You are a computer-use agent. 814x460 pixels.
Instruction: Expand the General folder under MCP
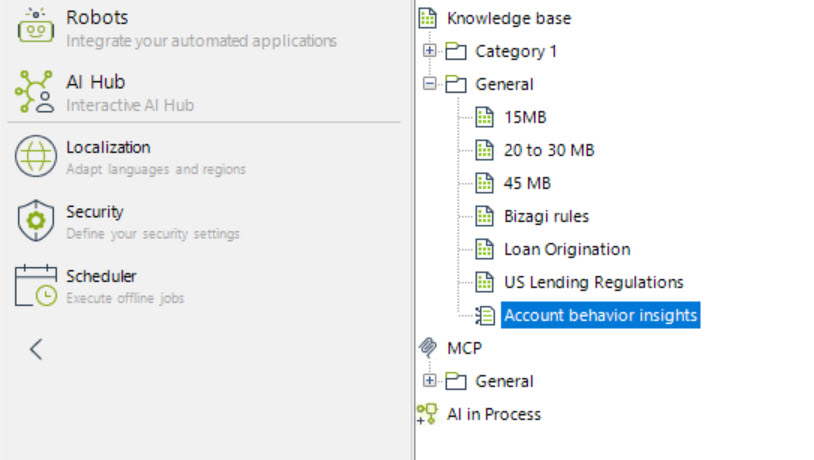430,381
